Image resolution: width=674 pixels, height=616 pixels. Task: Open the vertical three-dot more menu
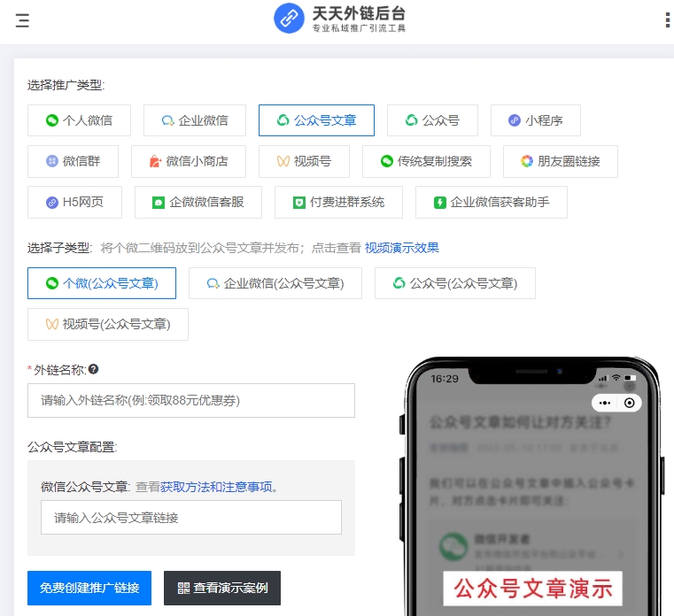tap(667, 20)
